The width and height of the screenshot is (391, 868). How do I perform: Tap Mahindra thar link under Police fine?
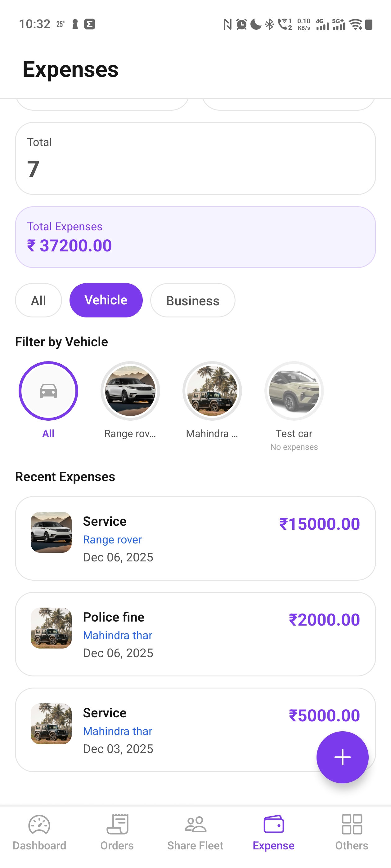[x=117, y=635]
